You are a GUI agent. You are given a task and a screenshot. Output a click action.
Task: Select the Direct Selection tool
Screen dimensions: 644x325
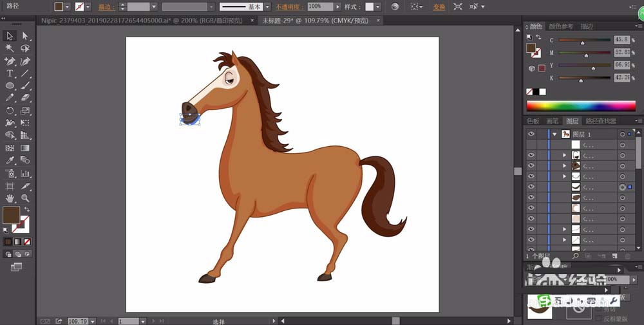(x=25, y=35)
